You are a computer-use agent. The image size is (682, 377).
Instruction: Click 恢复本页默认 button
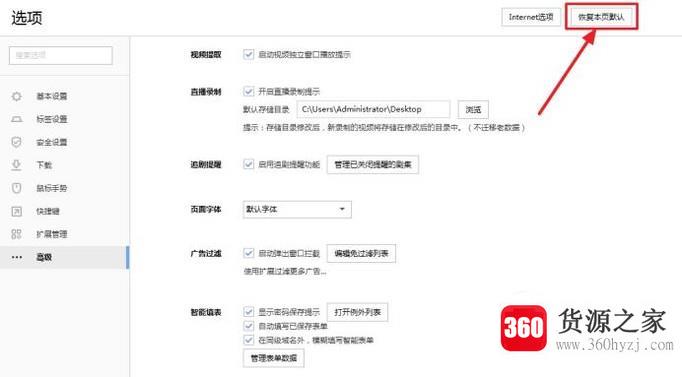(601, 17)
